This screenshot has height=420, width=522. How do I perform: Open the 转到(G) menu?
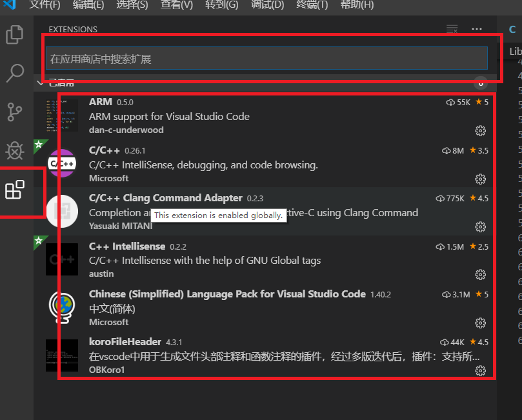pos(221,5)
